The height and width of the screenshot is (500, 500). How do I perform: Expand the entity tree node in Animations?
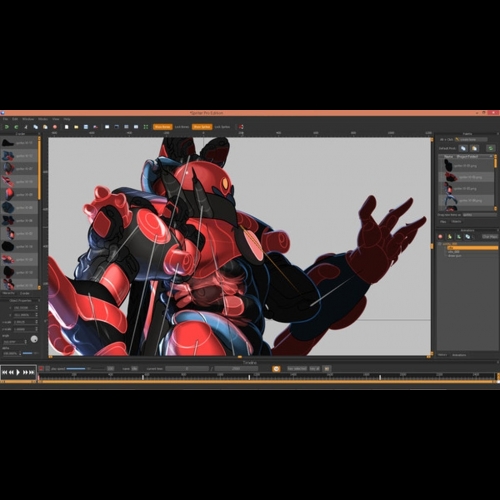click(x=440, y=244)
